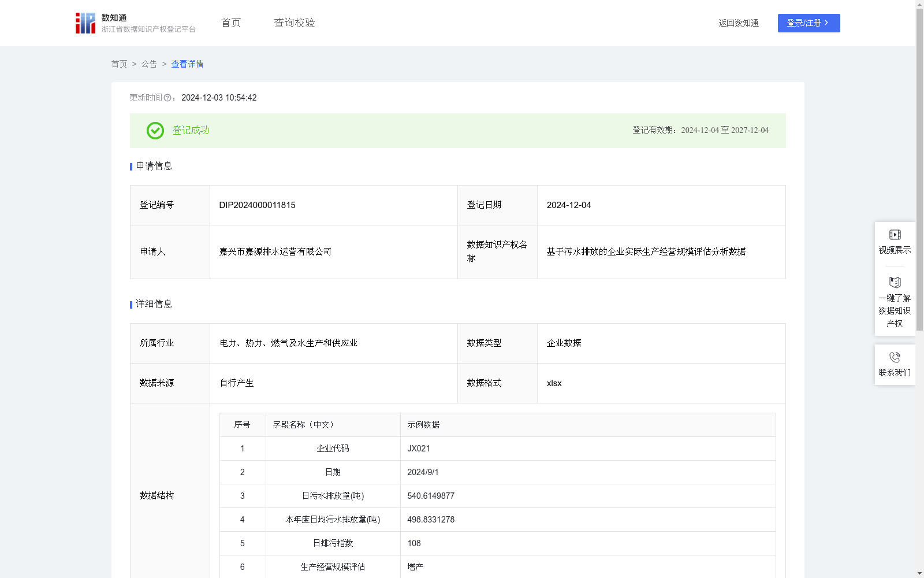Click the 申请信息 section heading

coord(154,166)
